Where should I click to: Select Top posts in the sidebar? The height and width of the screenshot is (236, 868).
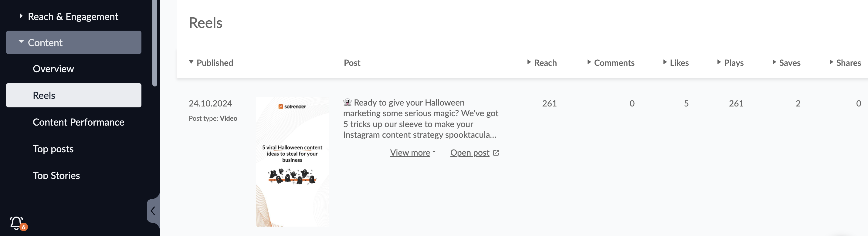(53, 149)
